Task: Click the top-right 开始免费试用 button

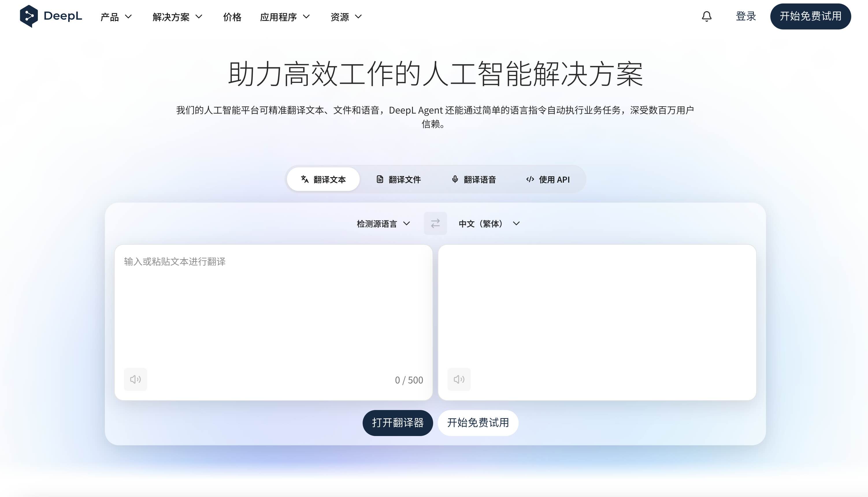Action: [810, 16]
